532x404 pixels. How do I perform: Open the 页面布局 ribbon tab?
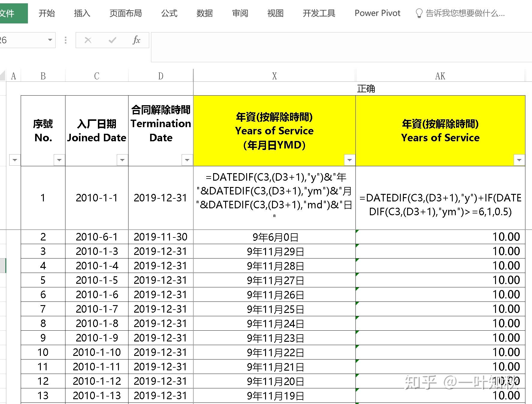click(125, 13)
